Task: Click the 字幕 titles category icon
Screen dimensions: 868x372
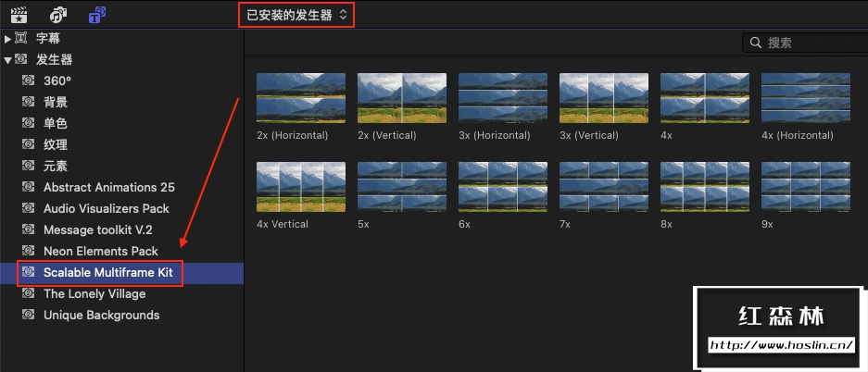Action: click(x=21, y=38)
